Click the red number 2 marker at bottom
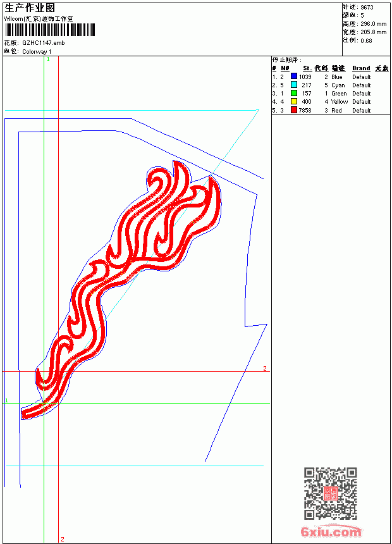The width and height of the screenshot is (392, 544). 63,539
